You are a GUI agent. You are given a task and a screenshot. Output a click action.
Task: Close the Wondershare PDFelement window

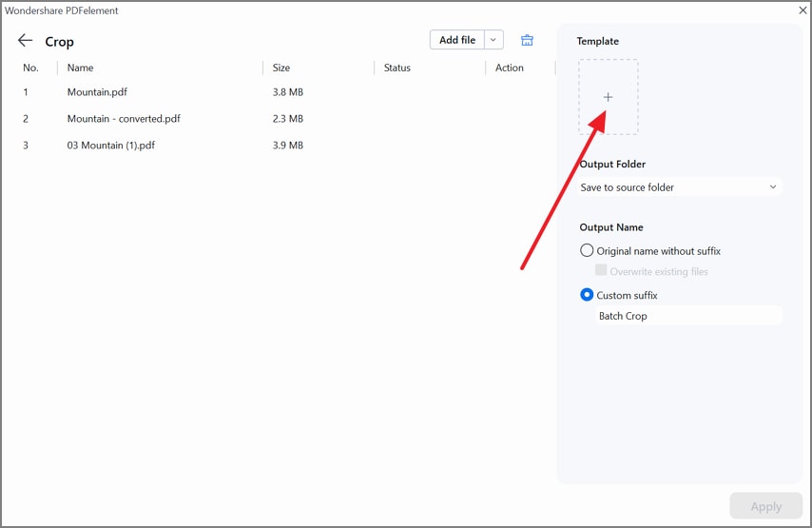pos(802,10)
